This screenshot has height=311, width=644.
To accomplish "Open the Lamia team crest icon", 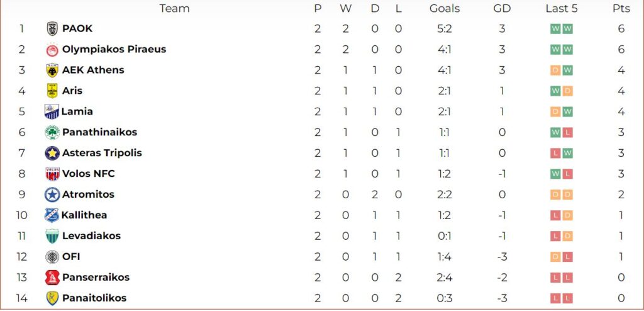I will coord(52,111).
